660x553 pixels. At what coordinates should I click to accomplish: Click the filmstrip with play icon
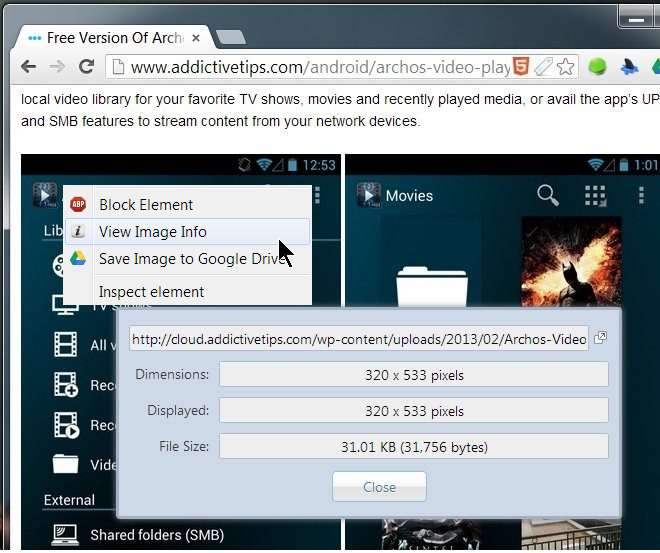(66, 425)
